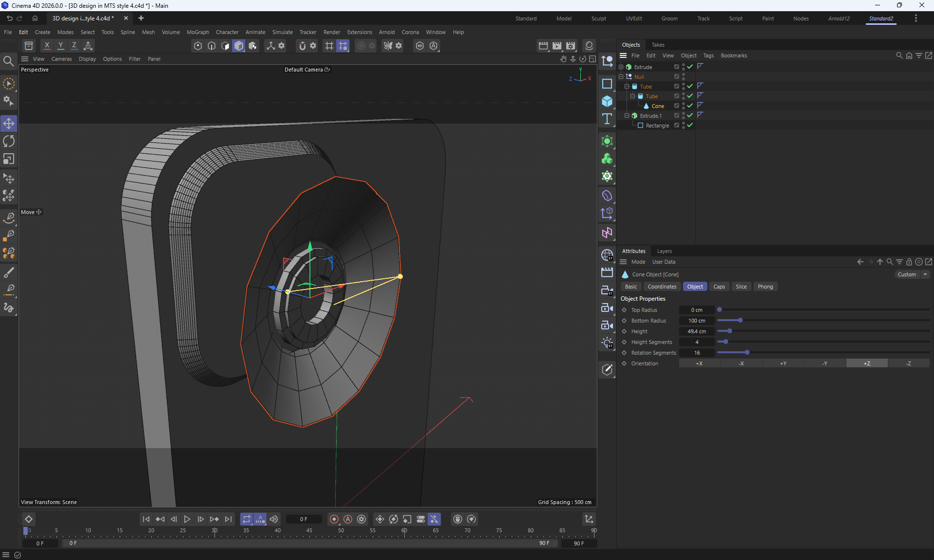The height and width of the screenshot is (560, 934).
Task: Set cone orientation to -Y
Action: point(825,363)
